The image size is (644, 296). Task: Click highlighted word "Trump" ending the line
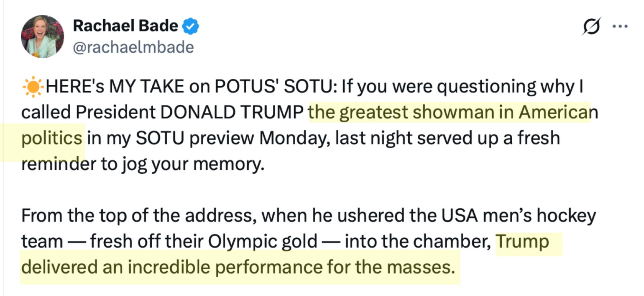coord(522,242)
